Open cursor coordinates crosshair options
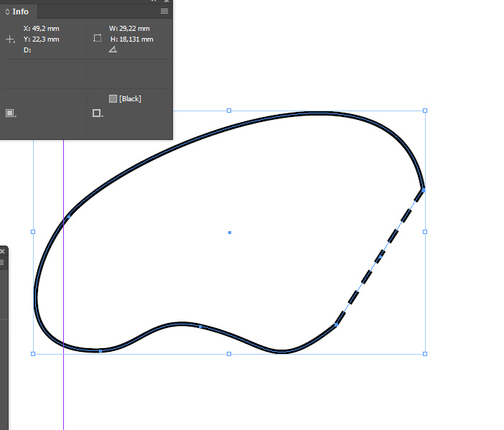504x430 pixels. (x=10, y=39)
